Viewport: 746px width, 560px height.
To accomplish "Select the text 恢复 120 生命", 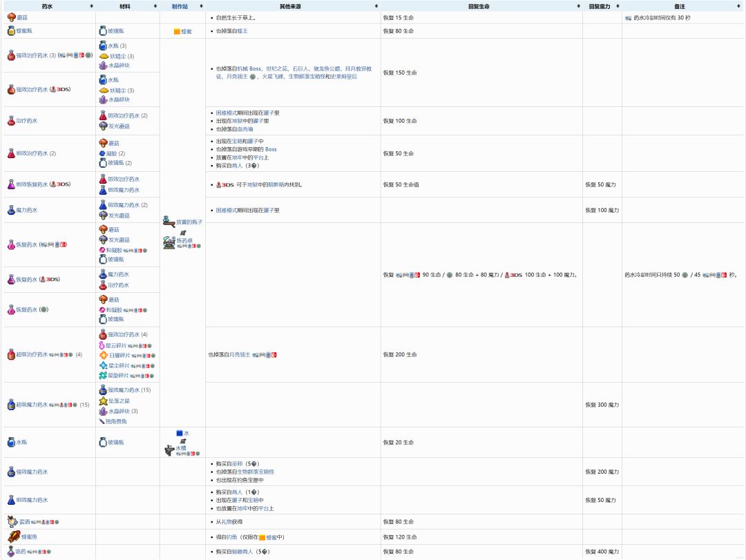I will click(x=400, y=537).
